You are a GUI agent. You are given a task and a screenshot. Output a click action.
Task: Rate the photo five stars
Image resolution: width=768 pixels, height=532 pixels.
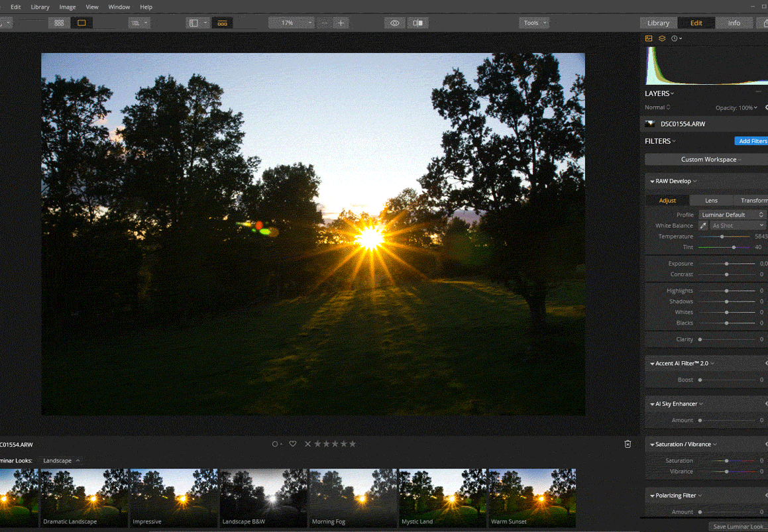(x=352, y=444)
